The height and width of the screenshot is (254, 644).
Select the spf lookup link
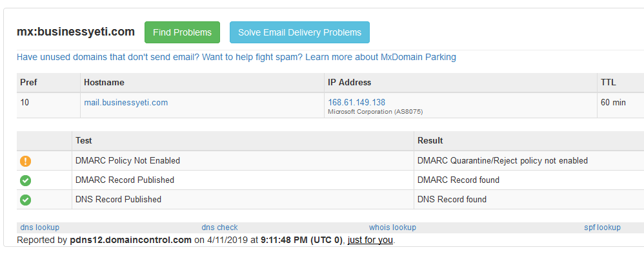[603, 228]
